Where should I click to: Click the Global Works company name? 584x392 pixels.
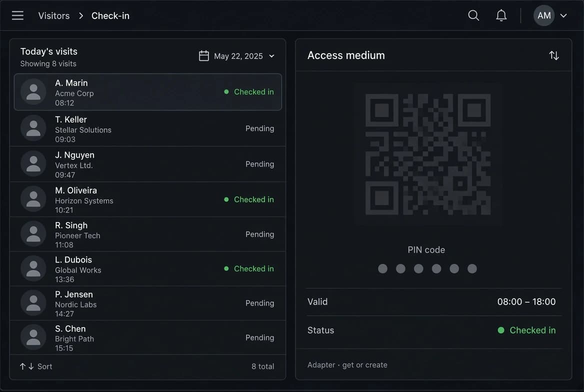(x=78, y=270)
